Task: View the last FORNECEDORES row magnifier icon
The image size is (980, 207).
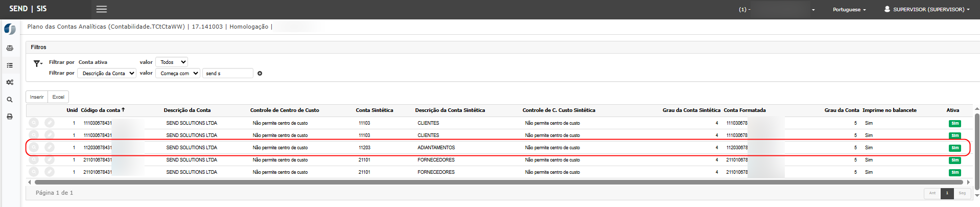Action: (34, 172)
